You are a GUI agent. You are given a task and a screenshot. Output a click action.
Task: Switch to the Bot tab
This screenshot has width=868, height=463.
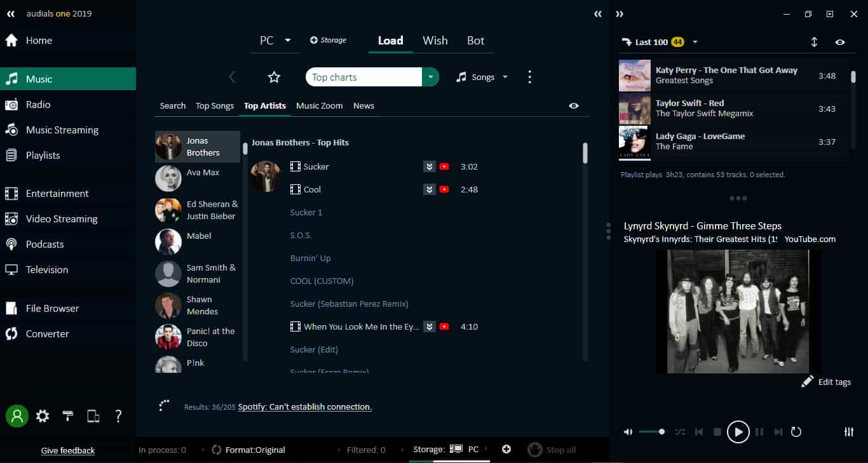476,41
